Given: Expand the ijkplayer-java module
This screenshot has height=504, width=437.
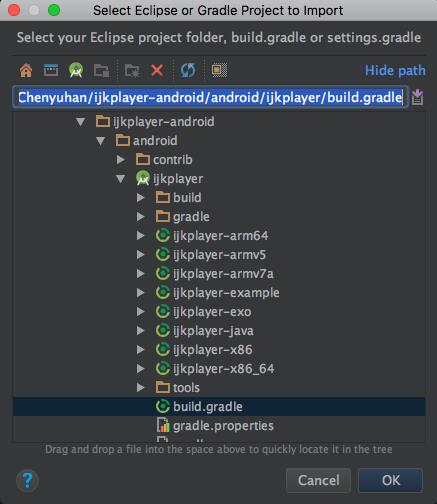Looking at the screenshot, I should [141, 331].
